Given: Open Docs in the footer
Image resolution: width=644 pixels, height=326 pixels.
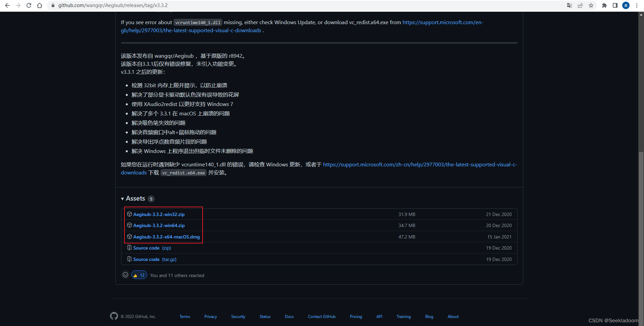Looking at the screenshot, I should (x=289, y=317).
